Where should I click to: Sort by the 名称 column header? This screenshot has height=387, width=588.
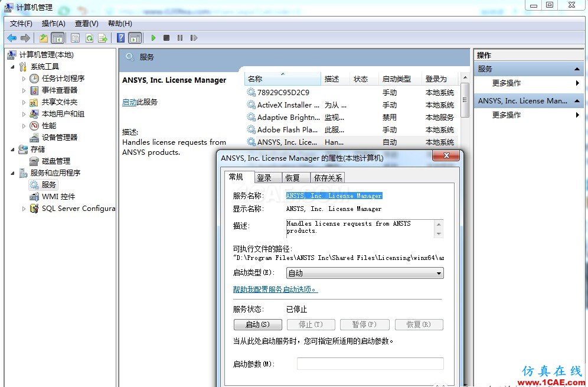[283, 79]
